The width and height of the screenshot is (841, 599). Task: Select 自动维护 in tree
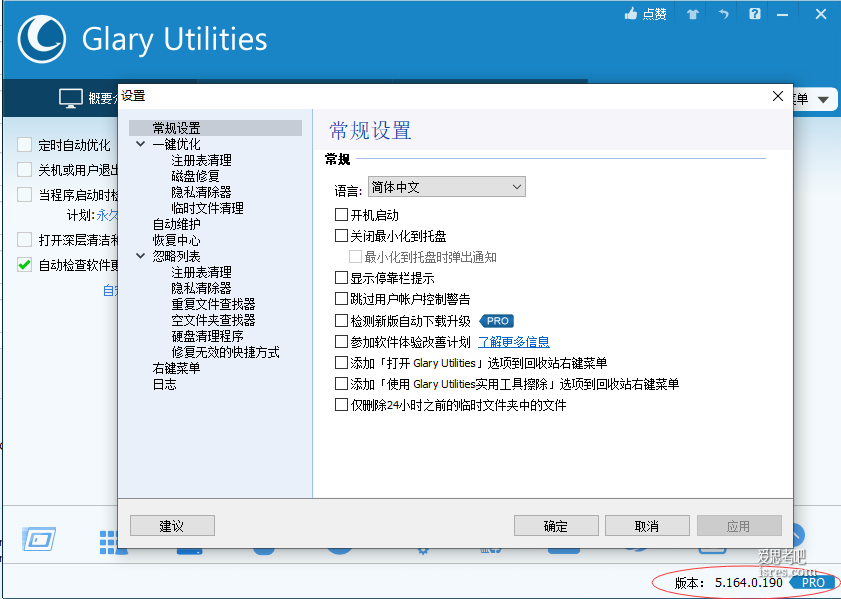[x=176, y=224]
